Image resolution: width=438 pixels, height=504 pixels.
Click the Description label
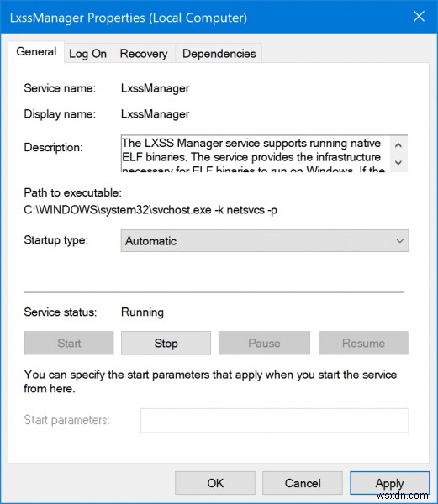tap(53, 148)
